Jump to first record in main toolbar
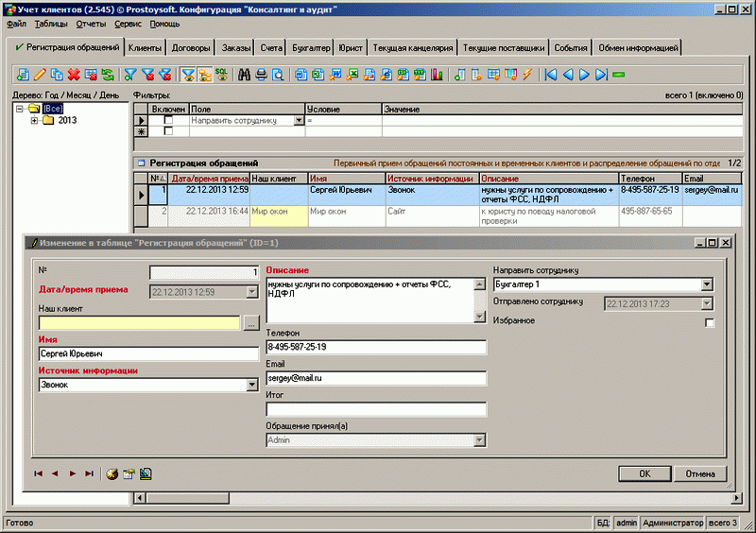 551,74
